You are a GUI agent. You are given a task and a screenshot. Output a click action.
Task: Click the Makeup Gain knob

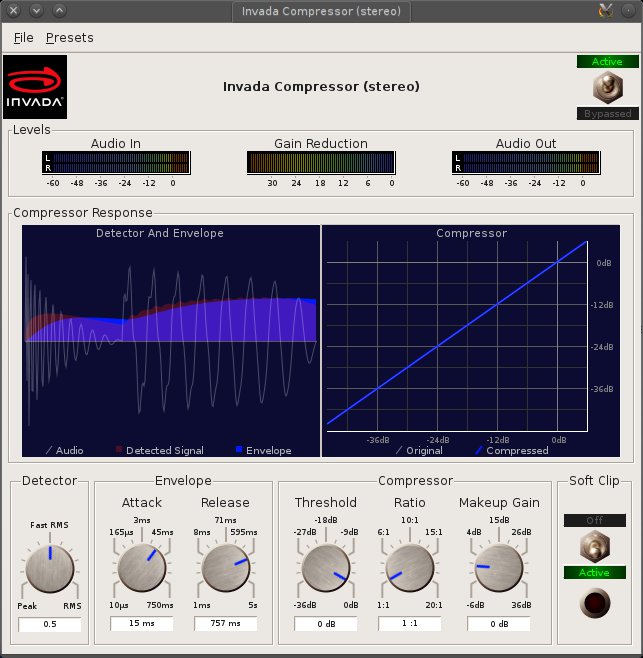pyautogui.click(x=499, y=568)
